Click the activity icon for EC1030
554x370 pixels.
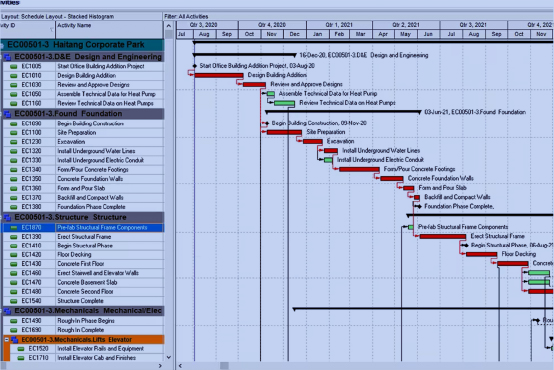(x=13, y=85)
